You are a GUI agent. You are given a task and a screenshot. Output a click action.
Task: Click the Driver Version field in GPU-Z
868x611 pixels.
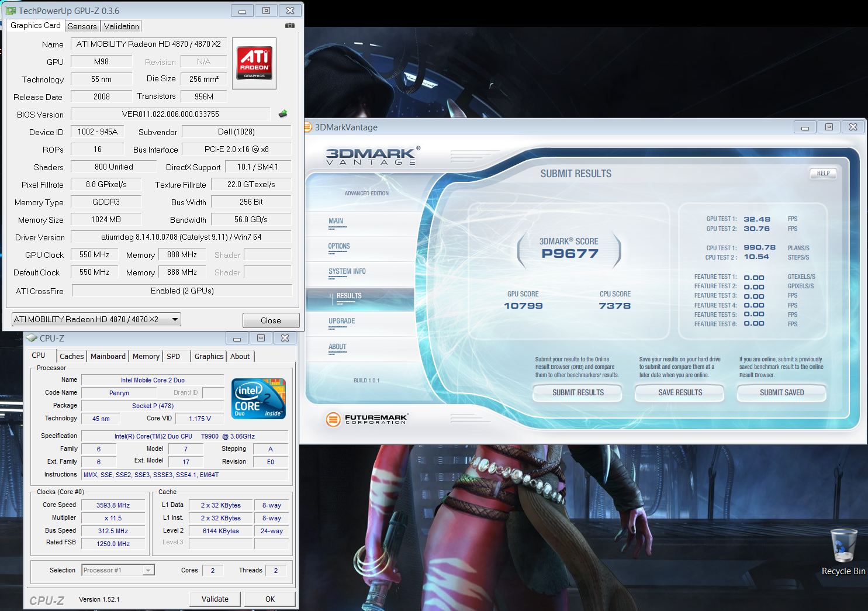[181, 237]
